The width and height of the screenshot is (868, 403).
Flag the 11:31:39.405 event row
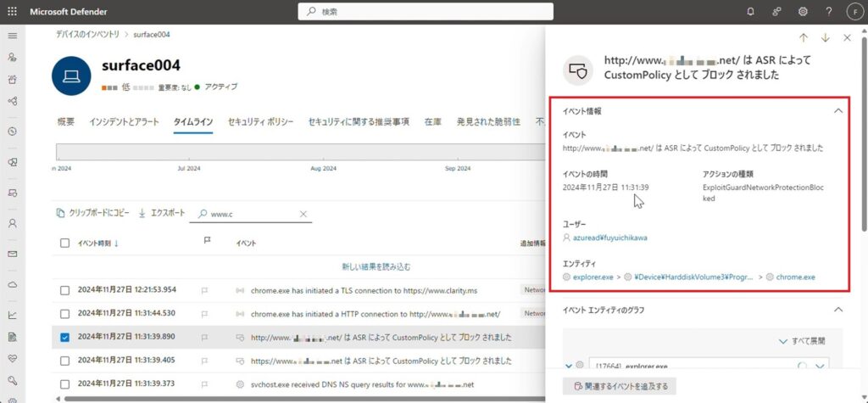click(x=204, y=361)
